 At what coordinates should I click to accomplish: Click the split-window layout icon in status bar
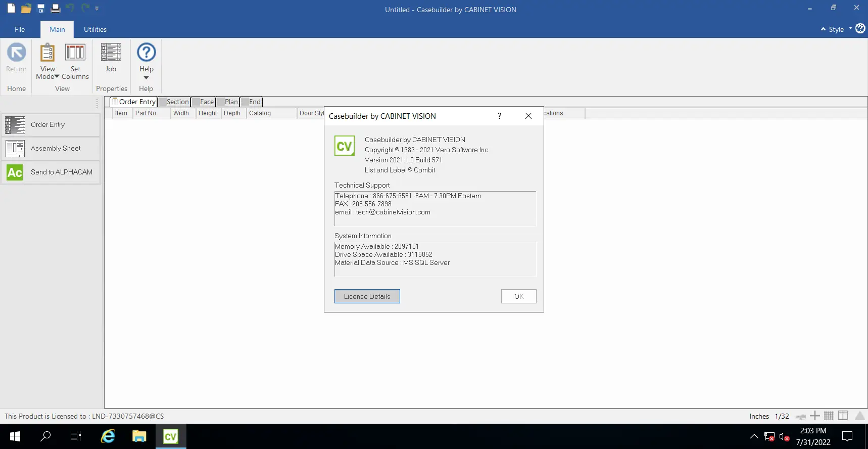click(x=843, y=416)
